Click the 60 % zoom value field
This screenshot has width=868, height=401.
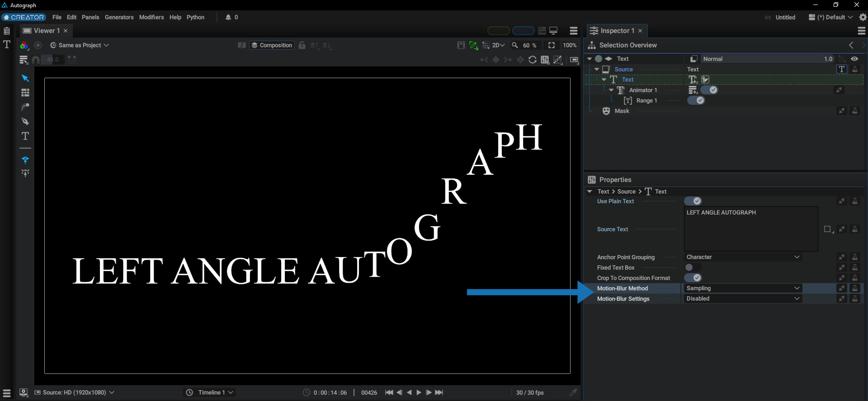click(x=529, y=45)
